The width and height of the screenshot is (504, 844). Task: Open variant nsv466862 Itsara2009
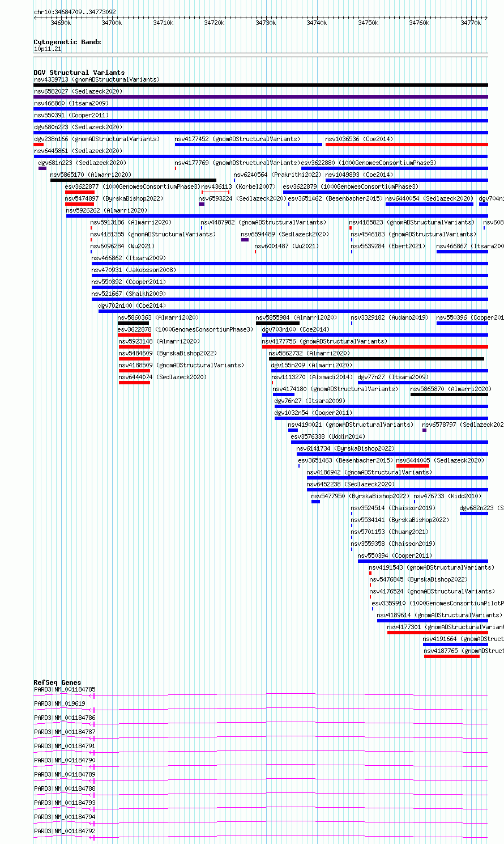pos(129,258)
